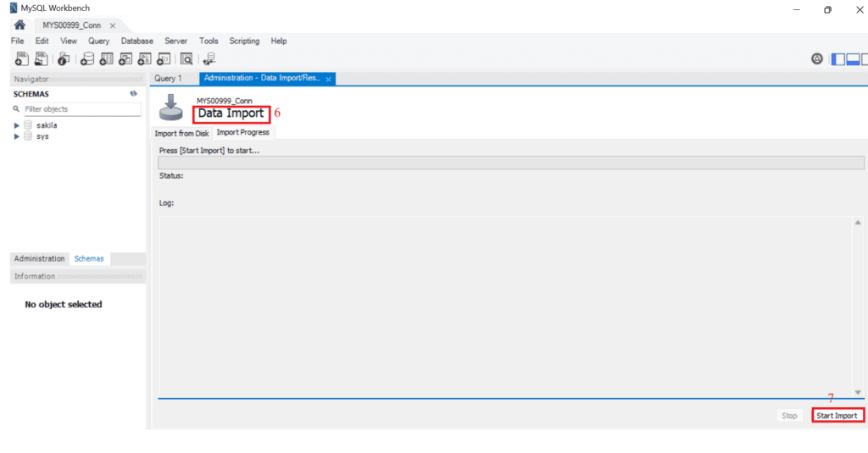This screenshot has height=453, width=868.
Task: Open the Help menu
Action: click(x=278, y=41)
